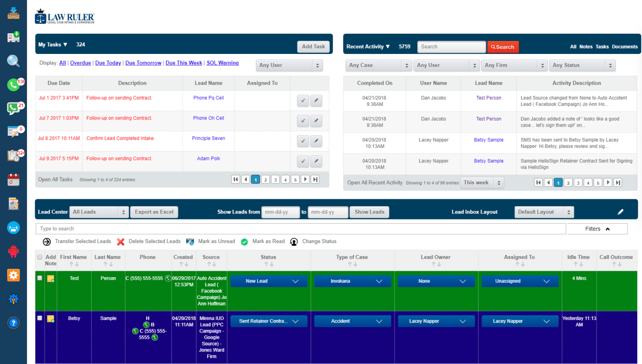Toggle the select-all leads checkbox in header
The width and height of the screenshot is (642, 364).
[40, 257]
